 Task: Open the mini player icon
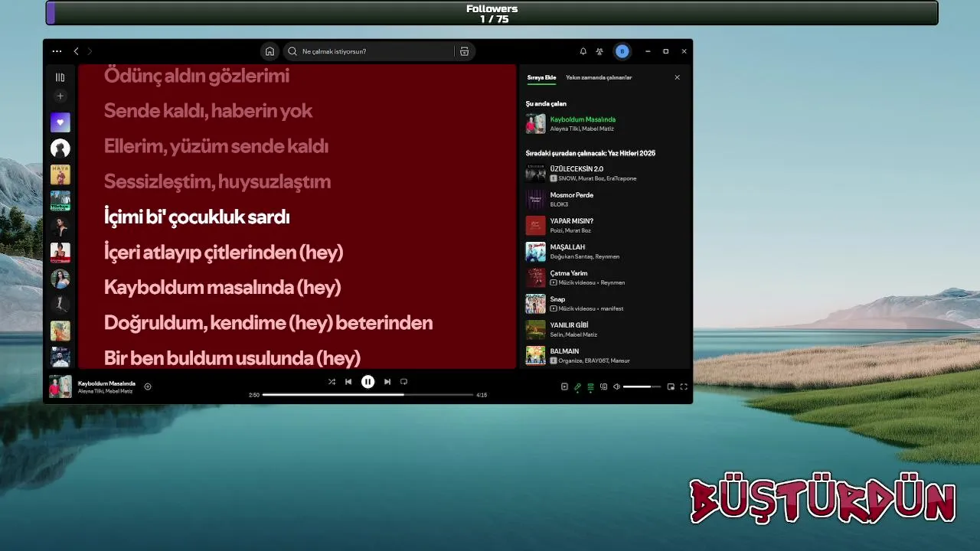coord(671,386)
